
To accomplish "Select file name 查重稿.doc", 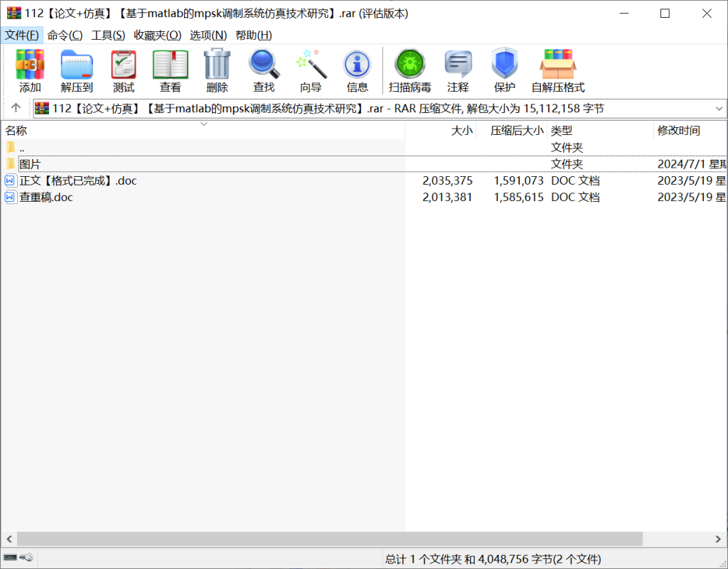I will tap(46, 197).
